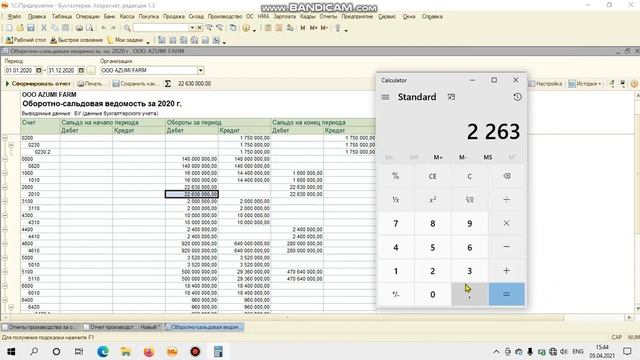This screenshot has width=640, height=360.
Task: Collapse the account 0230 subgroup
Action: [11, 145]
